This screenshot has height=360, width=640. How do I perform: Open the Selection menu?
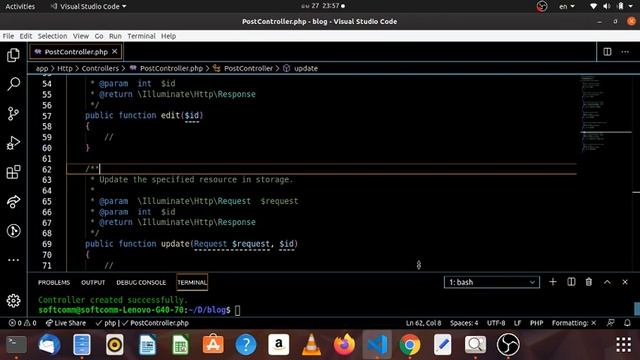(52, 36)
